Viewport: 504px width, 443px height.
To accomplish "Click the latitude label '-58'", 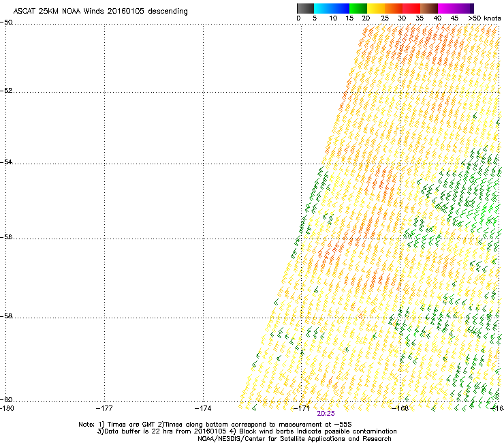I will 6,316.
